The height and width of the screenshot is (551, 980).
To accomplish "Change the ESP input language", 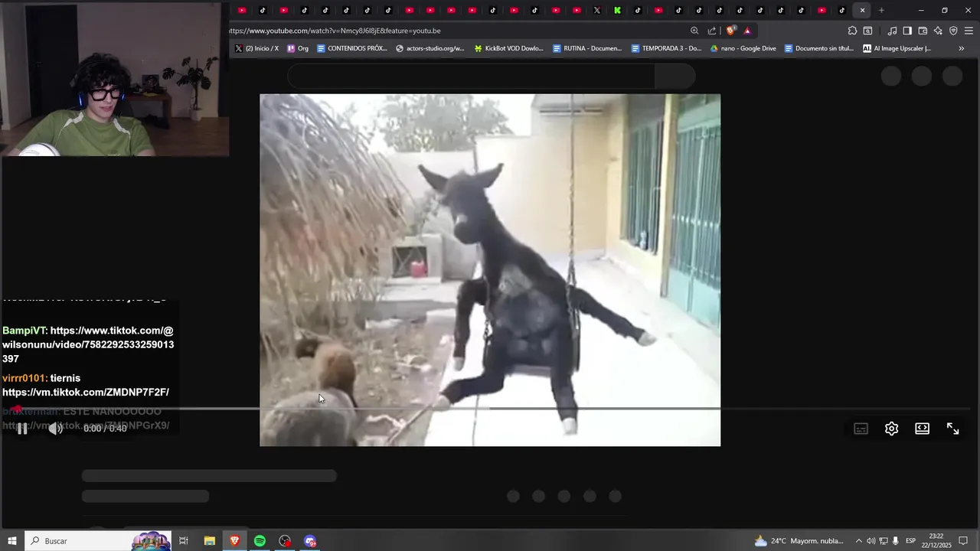I will [x=911, y=541].
